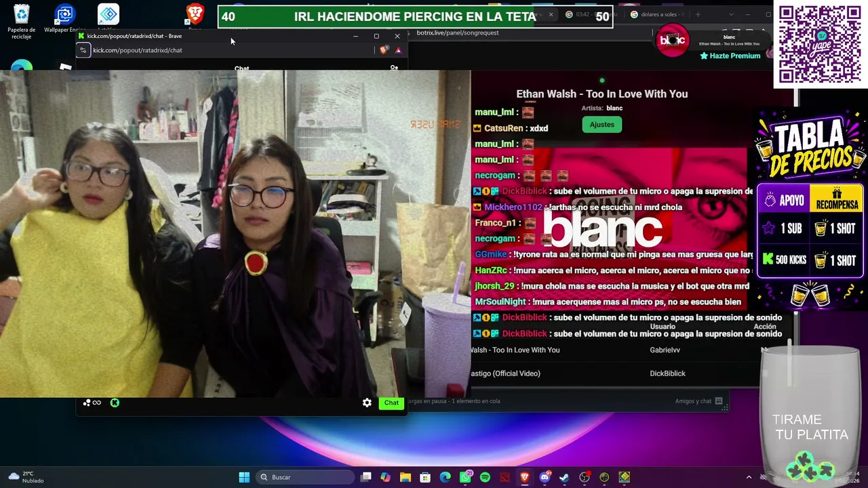868x488 pixels.
Task: Open the Geometry Dash taskbar icon
Action: click(624, 477)
